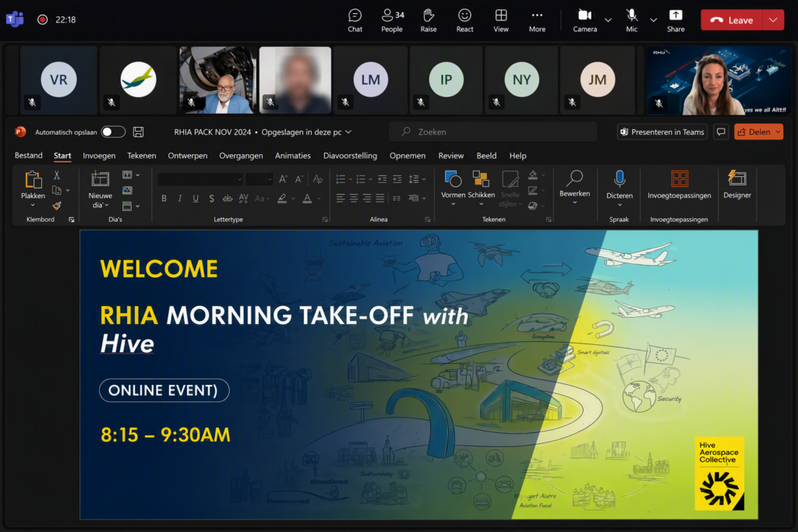The image size is (798, 532).
Task: Show the People participants list
Action: pyautogui.click(x=392, y=20)
